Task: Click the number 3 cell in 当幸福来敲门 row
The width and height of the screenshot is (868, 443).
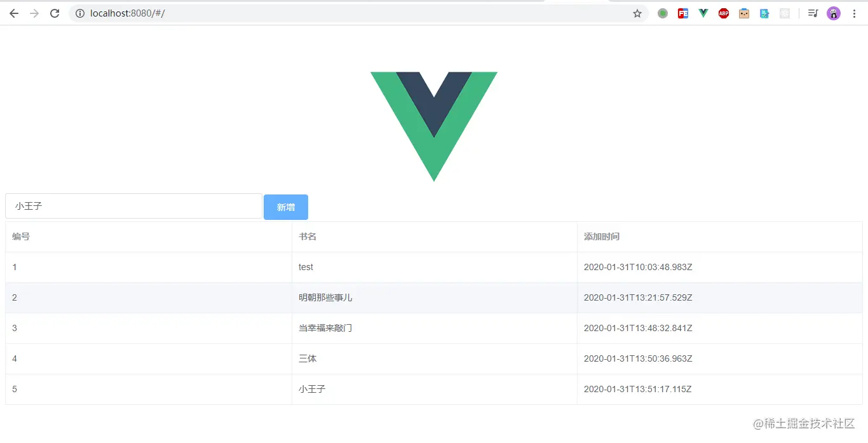Action: coord(149,328)
